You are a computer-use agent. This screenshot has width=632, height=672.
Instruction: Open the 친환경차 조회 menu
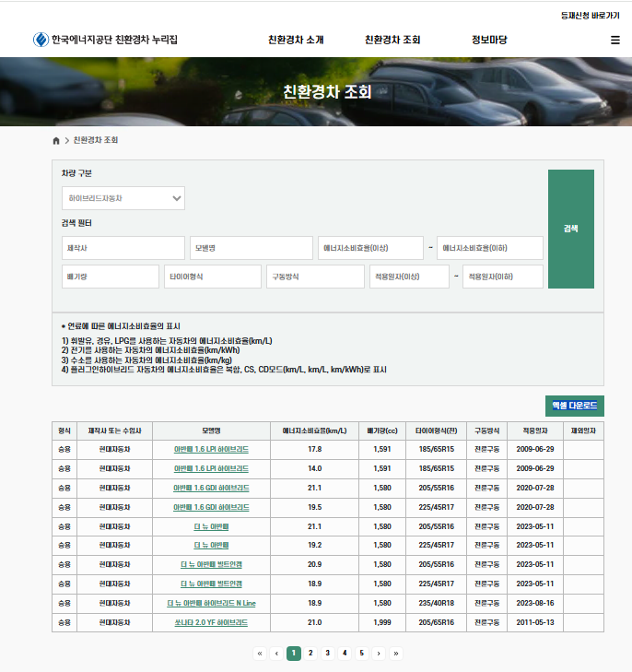[x=392, y=40]
